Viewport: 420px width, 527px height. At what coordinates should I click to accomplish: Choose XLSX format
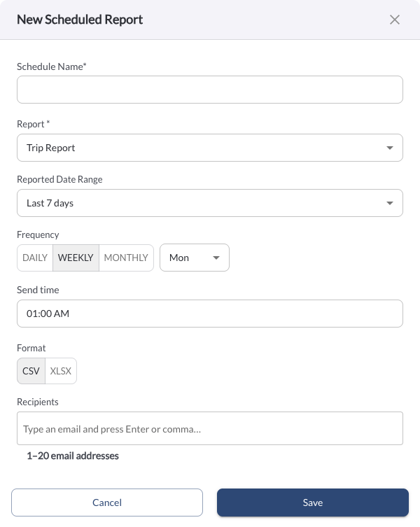(x=61, y=371)
